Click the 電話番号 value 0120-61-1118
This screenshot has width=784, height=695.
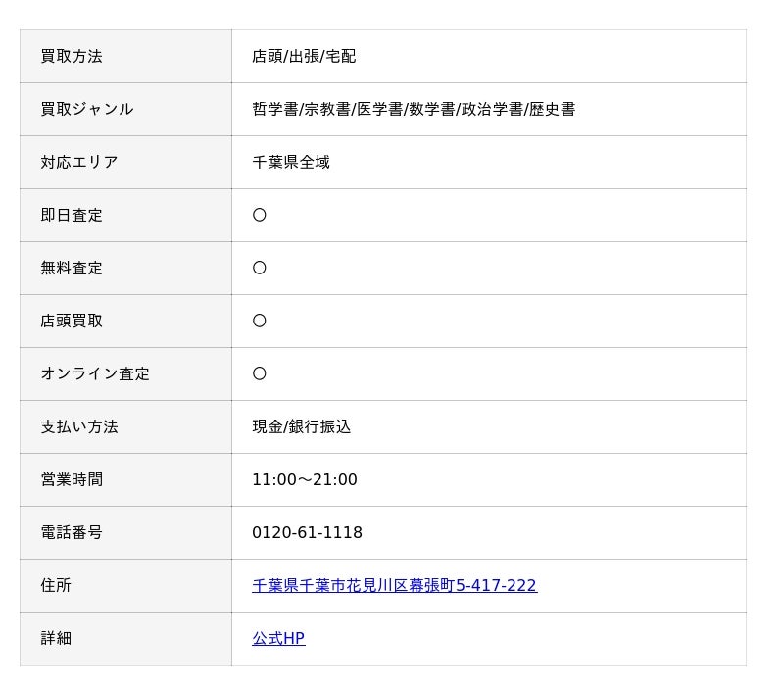pos(307,533)
